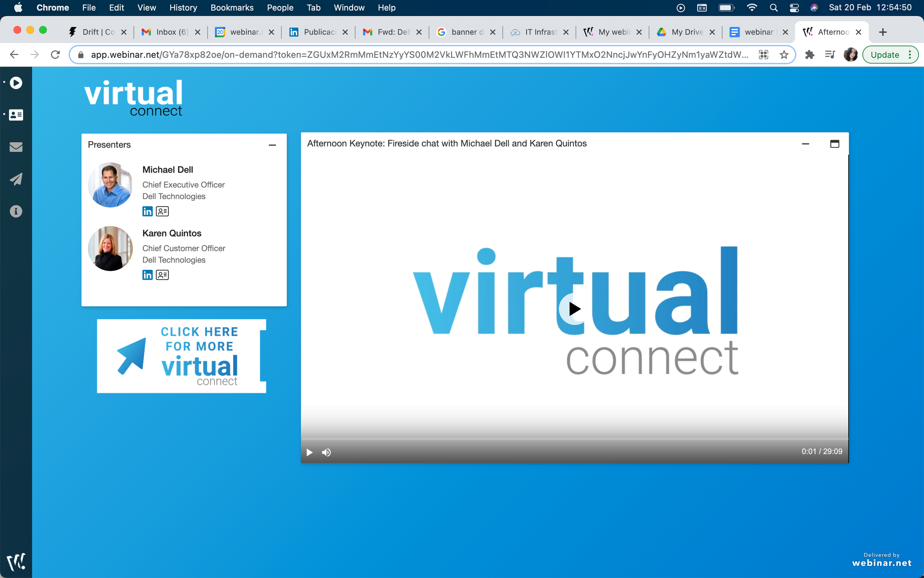Screen dimensions: 924x578
Task: Collapse the Presenters panel
Action: pyautogui.click(x=272, y=145)
